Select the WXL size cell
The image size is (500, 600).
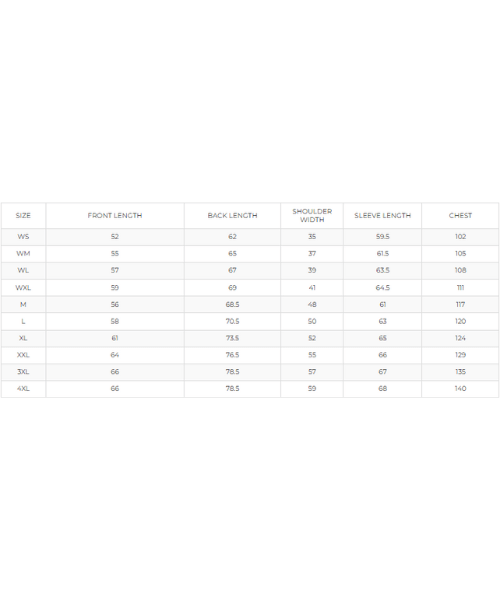(23, 287)
